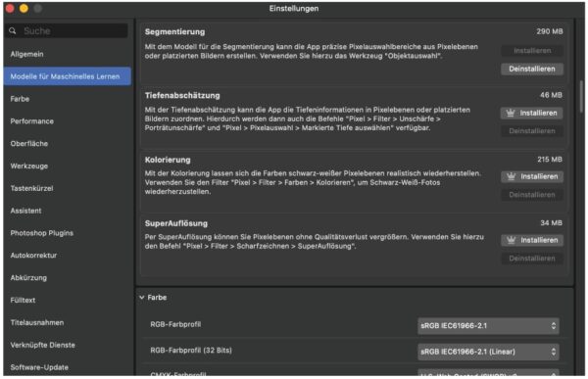Install the Kolorierung model
Screen dimensions: 588x379
[x=532, y=176]
